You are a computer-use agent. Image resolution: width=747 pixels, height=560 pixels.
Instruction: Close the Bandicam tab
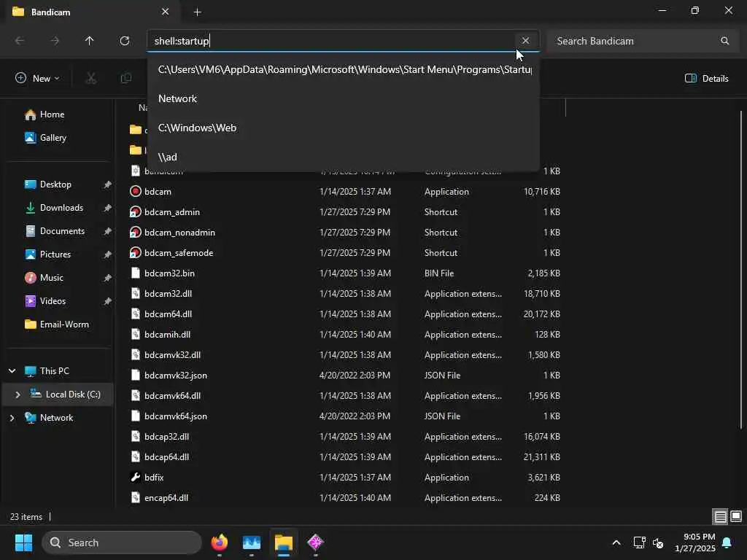click(x=166, y=12)
